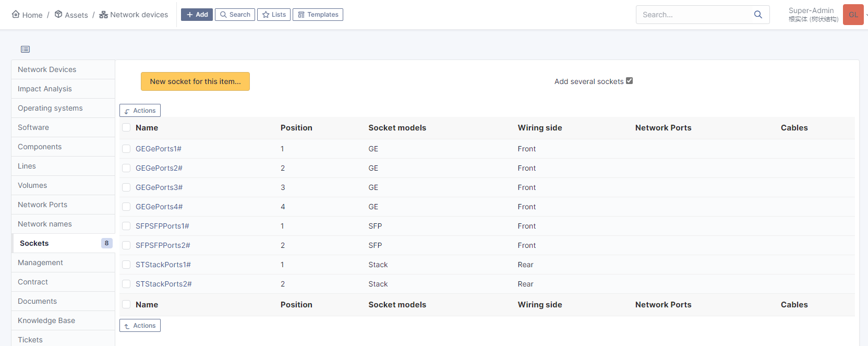Screen dimensions: 868x346
Task: Click the Home icon in breadcrumb
Action: pyautogui.click(x=16, y=14)
